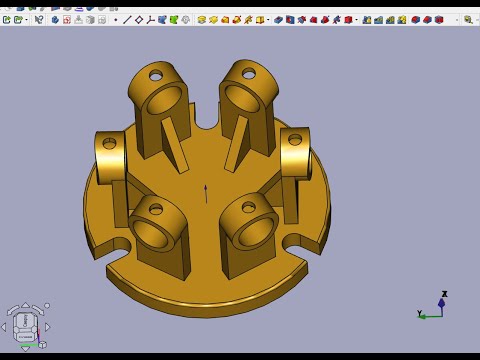Open the navigation cube dot menu
The width and height of the screenshot is (480, 360).
[x=47, y=305]
